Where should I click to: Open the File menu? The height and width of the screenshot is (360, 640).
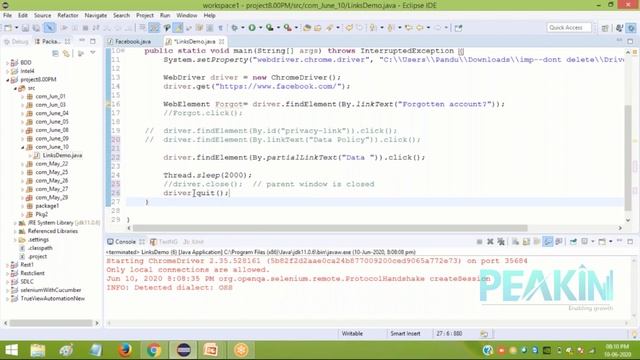(x=7, y=15)
